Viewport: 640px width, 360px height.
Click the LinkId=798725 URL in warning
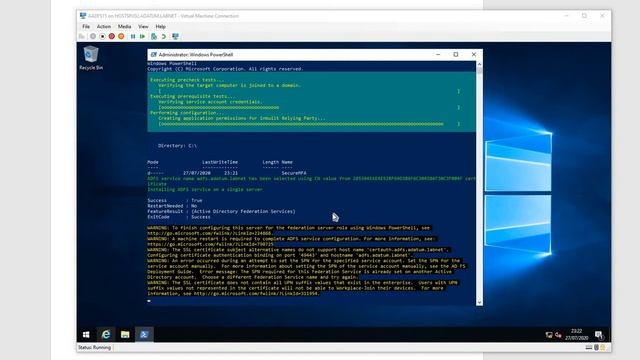211,244
